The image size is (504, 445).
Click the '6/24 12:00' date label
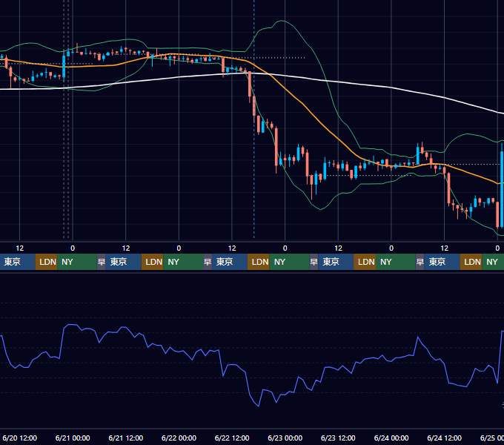pos(444,438)
